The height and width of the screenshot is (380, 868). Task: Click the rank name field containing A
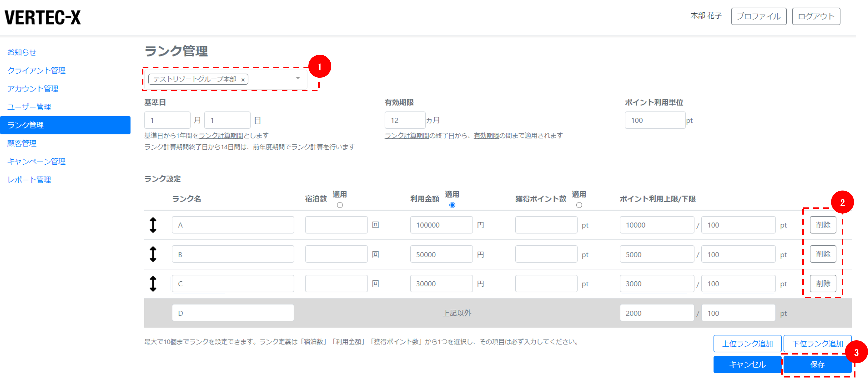pos(233,225)
